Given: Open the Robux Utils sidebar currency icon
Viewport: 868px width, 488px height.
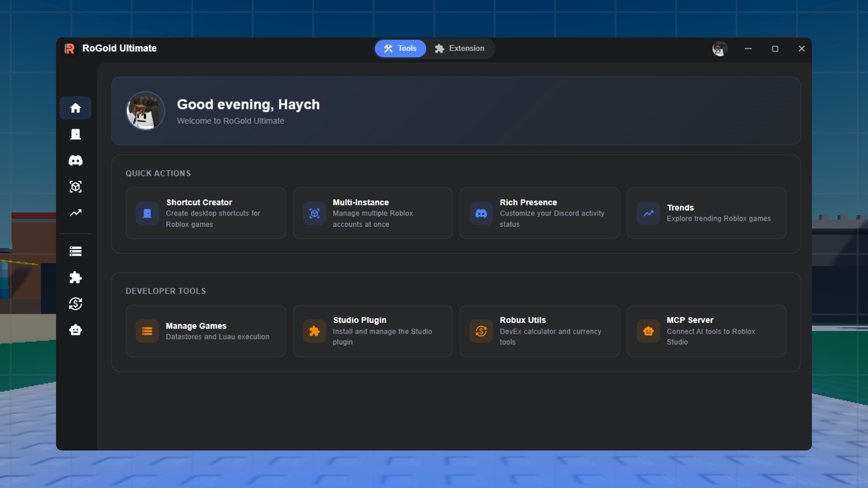Looking at the screenshot, I should [x=75, y=304].
